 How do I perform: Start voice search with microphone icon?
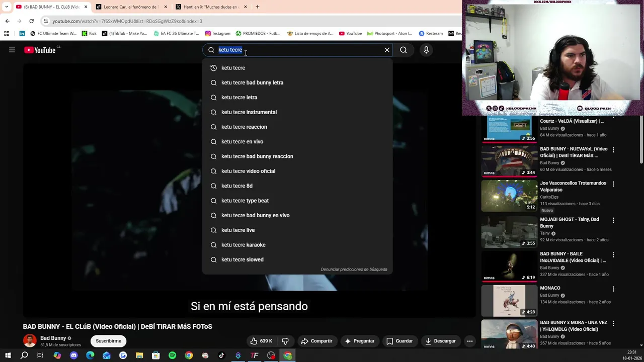[x=426, y=50]
